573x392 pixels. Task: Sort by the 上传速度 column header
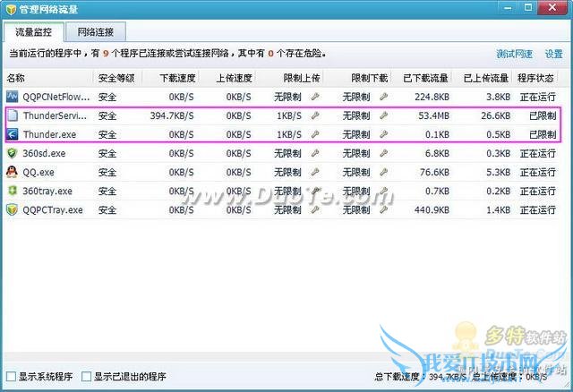coord(227,78)
